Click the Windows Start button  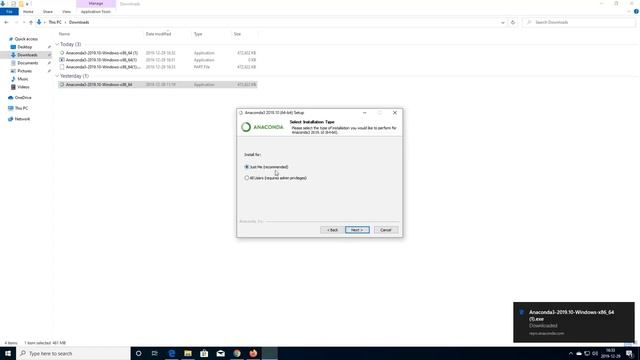[x=8, y=353]
